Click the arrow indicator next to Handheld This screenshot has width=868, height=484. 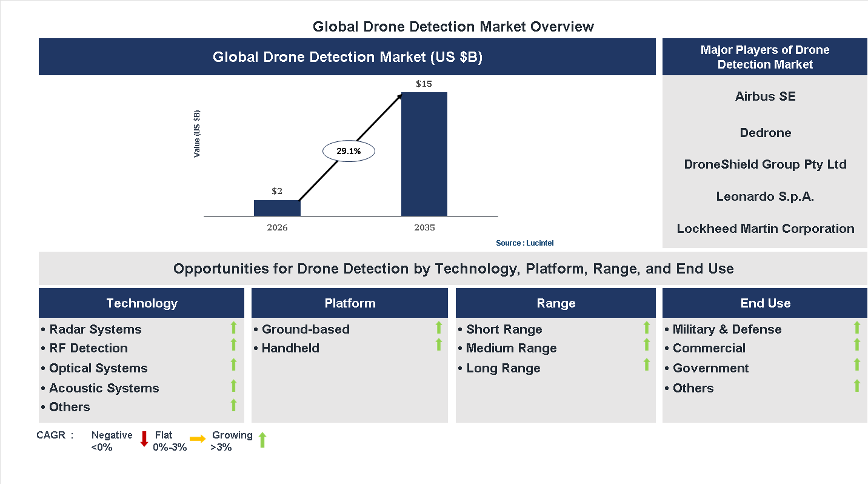pyautogui.click(x=439, y=345)
